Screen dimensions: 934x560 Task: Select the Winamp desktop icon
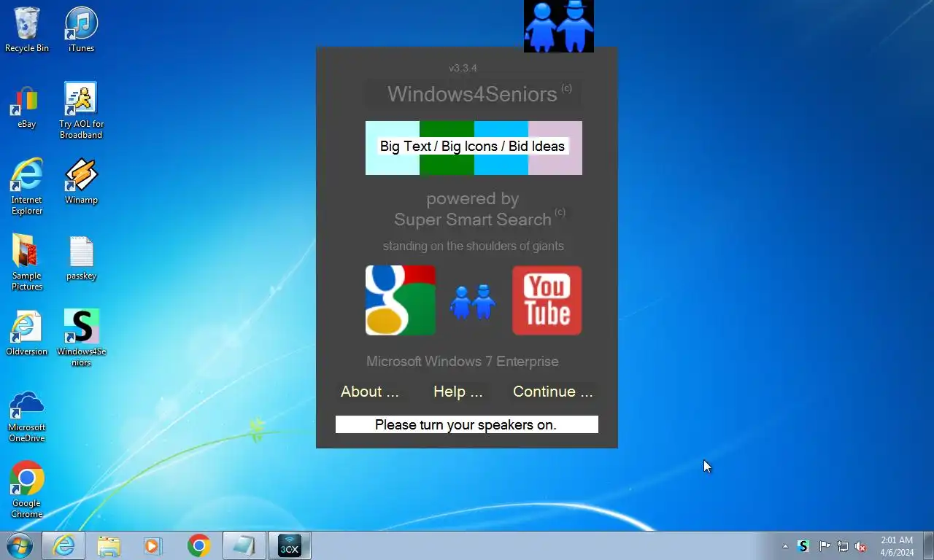(x=81, y=182)
